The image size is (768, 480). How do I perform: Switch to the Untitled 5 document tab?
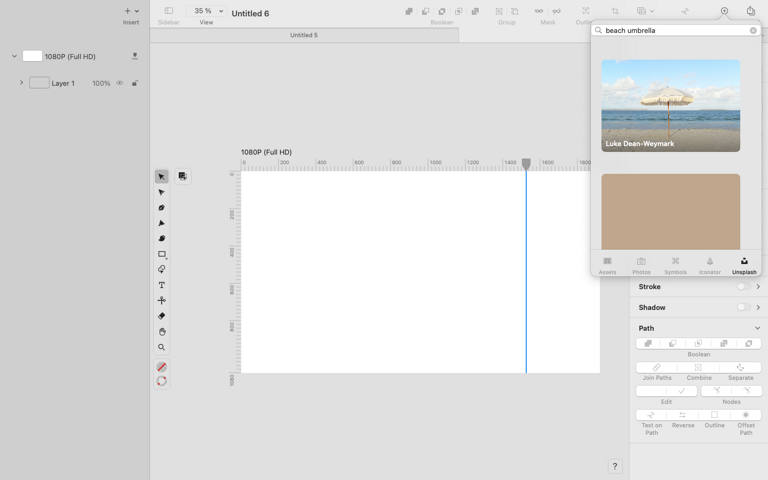tap(304, 35)
